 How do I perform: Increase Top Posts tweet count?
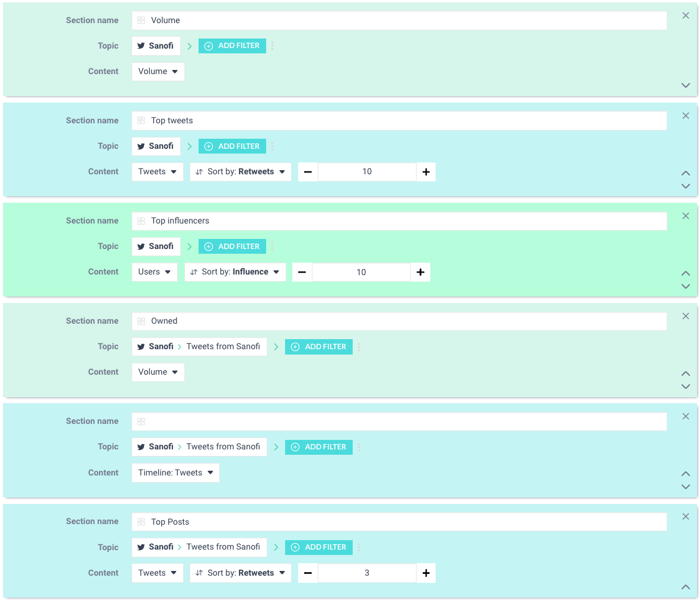click(426, 573)
